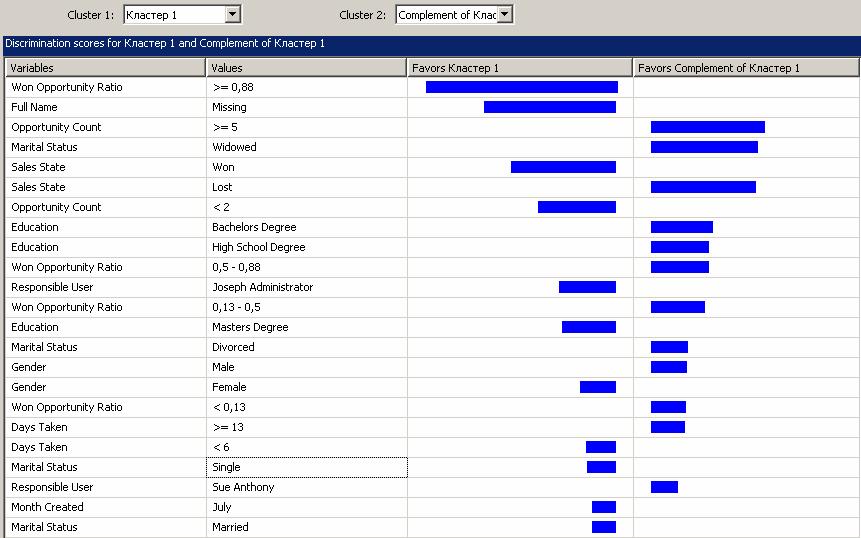Select the Masters Degree value cell
This screenshot has width=861, height=538.
(x=306, y=327)
